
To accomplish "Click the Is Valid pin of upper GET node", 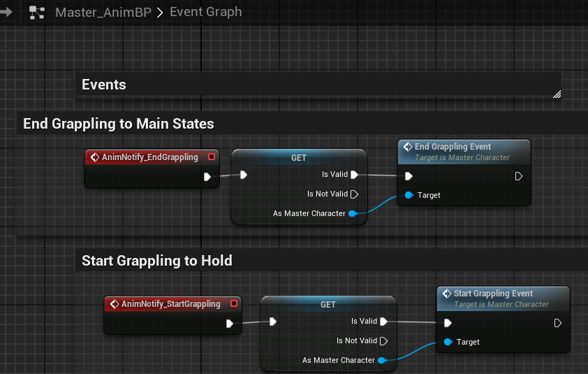I will (354, 174).
